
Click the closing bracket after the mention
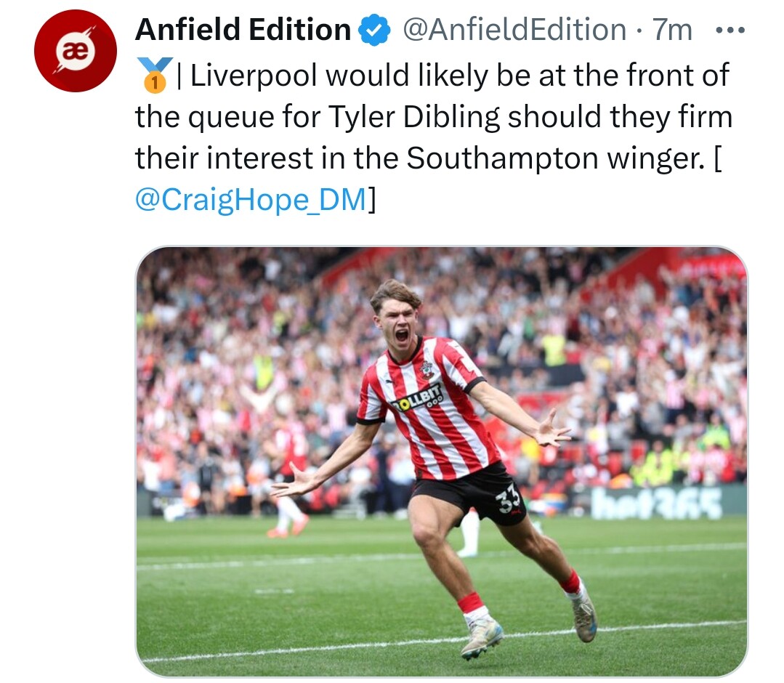point(373,200)
